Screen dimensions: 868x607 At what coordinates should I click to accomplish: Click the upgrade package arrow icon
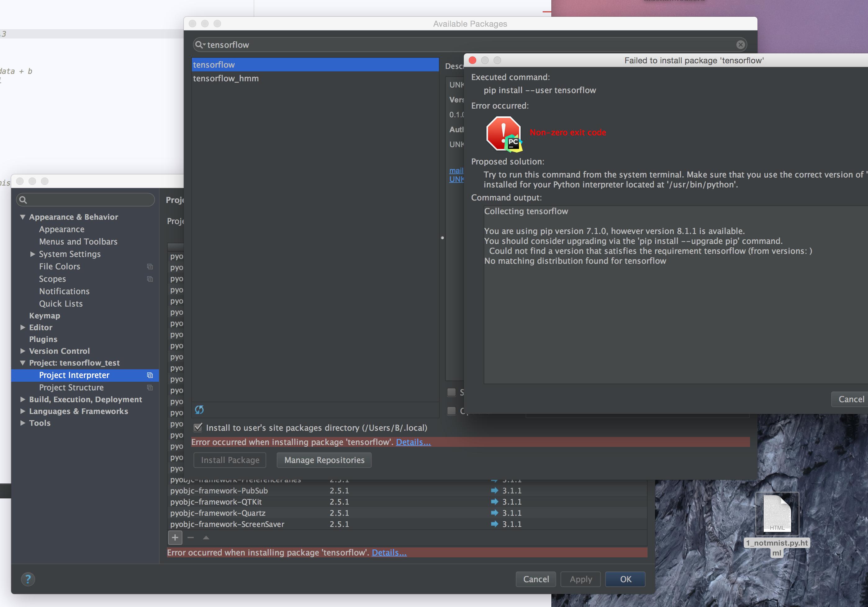pyautogui.click(x=206, y=537)
